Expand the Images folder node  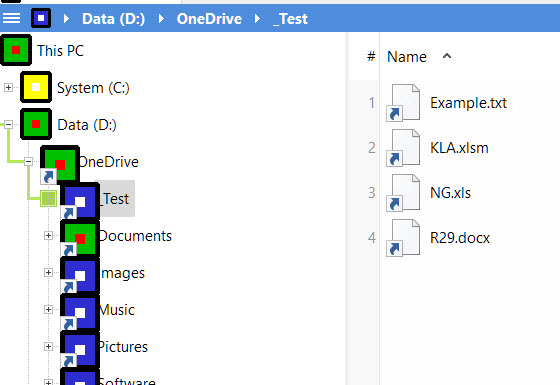(48, 272)
